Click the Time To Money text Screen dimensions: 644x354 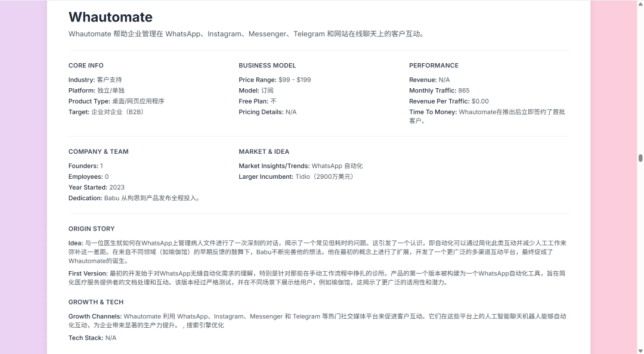coord(487,116)
